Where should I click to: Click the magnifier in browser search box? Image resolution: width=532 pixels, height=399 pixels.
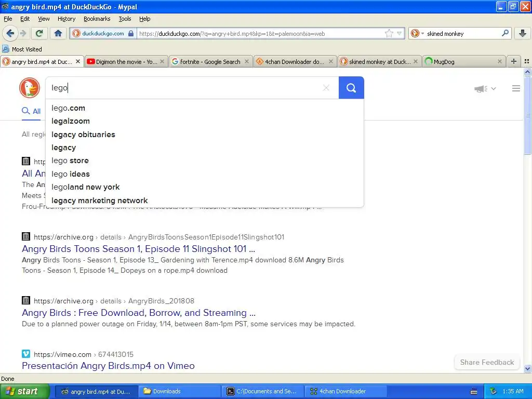[x=505, y=33]
